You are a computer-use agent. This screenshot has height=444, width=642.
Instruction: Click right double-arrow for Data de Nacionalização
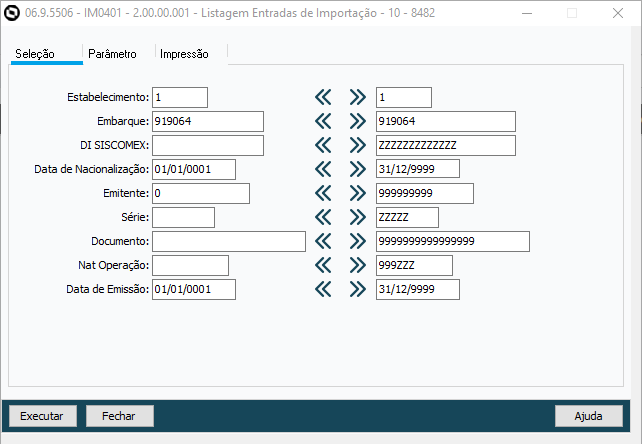click(x=358, y=169)
